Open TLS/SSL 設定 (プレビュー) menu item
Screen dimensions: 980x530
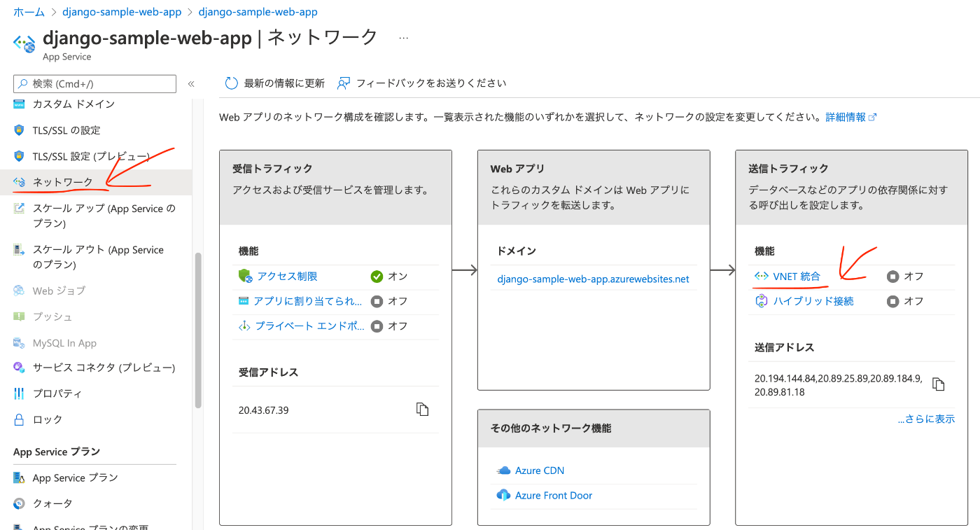coord(91,156)
